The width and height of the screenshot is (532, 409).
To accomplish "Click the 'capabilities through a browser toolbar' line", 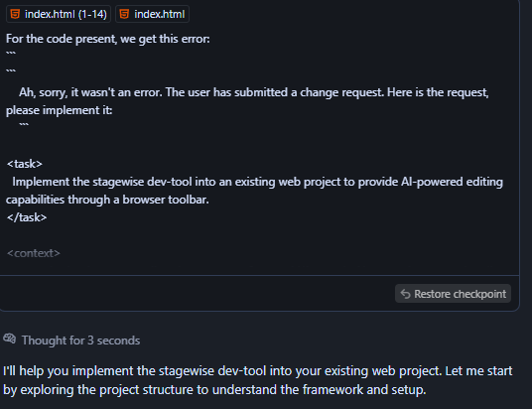I will [107, 200].
